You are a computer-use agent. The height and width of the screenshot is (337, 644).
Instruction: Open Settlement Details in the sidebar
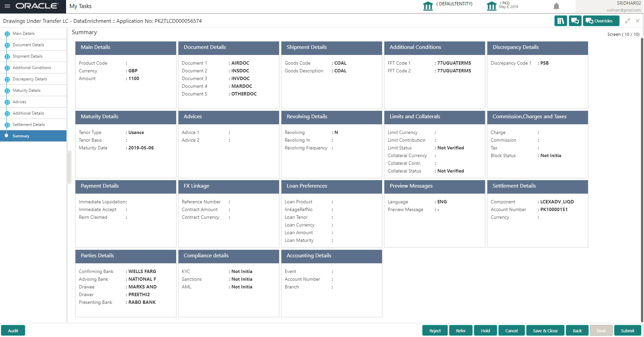coord(29,125)
